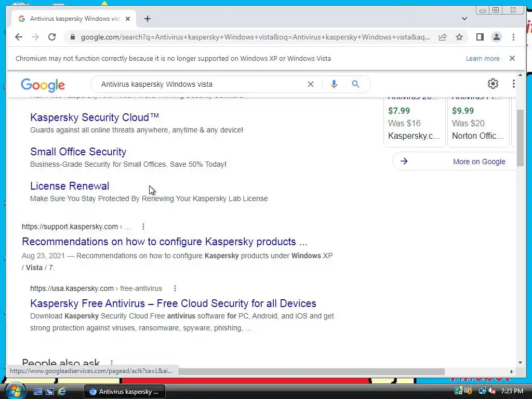The height and width of the screenshot is (399, 532).
Task: Select the Chromium taskbar button
Action: click(x=125, y=392)
